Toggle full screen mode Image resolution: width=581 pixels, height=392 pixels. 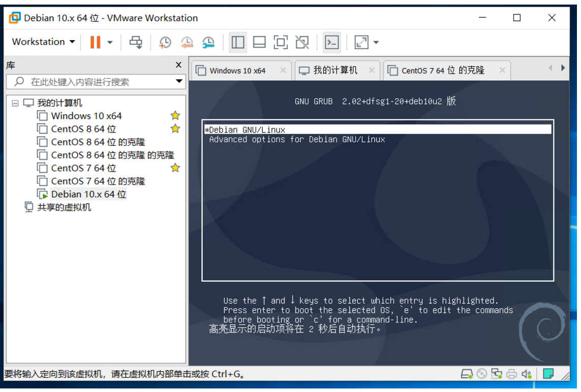281,42
